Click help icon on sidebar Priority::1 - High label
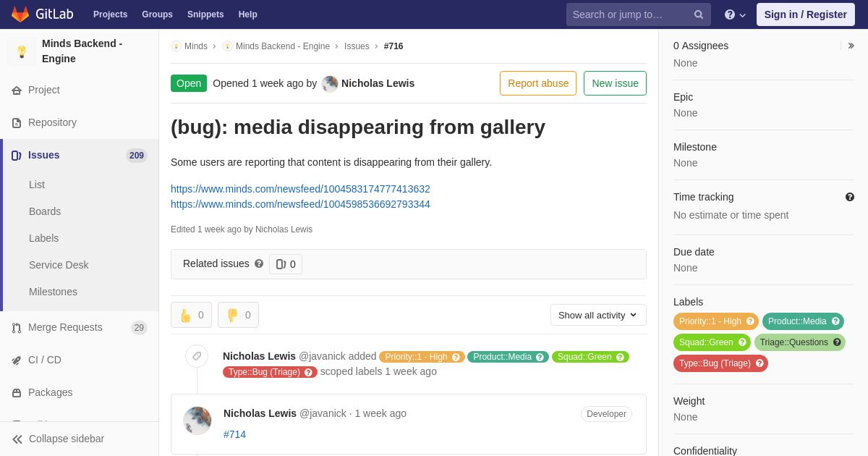This screenshot has height=456, width=868. click(750, 321)
